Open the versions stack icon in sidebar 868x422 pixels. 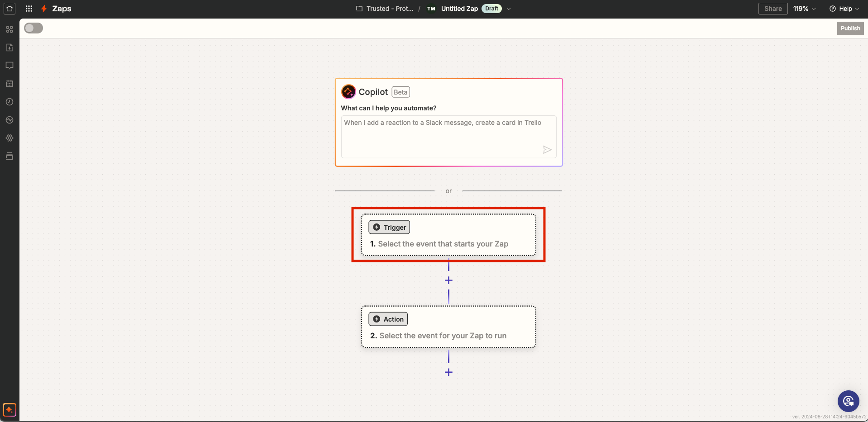(x=10, y=156)
